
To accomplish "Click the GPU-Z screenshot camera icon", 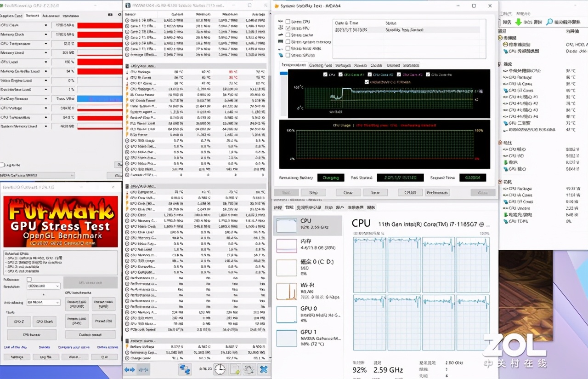I will (x=110, y=15).
